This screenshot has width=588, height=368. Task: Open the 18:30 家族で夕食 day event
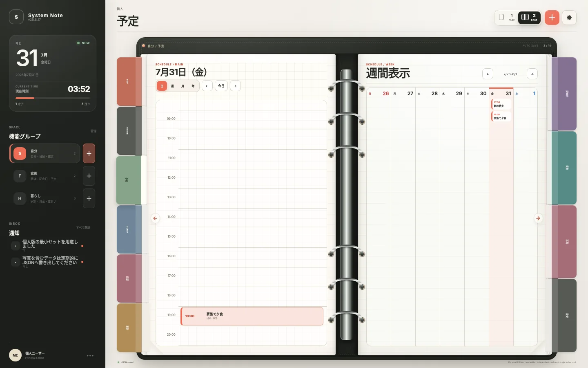pyautogui.click(x=252, y=316)
